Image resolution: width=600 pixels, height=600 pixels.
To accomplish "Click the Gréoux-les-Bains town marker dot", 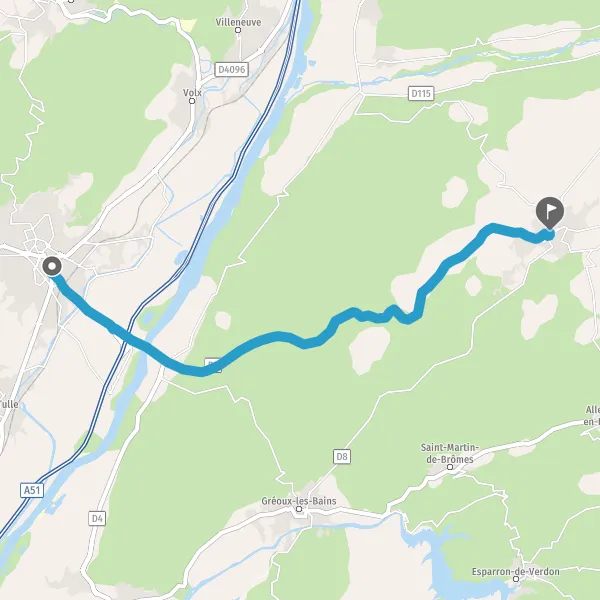I will [x=299, y=509].
